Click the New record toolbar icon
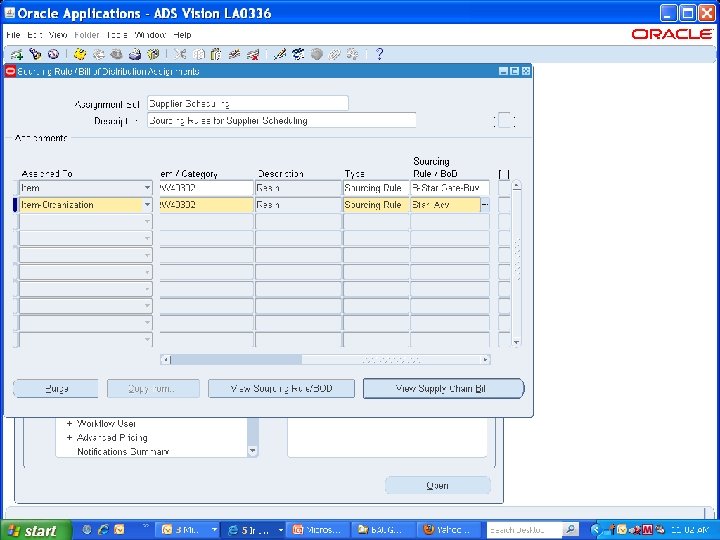Image resolution: width=720 pixels, height=540 pixels. (x=17, y=55)
